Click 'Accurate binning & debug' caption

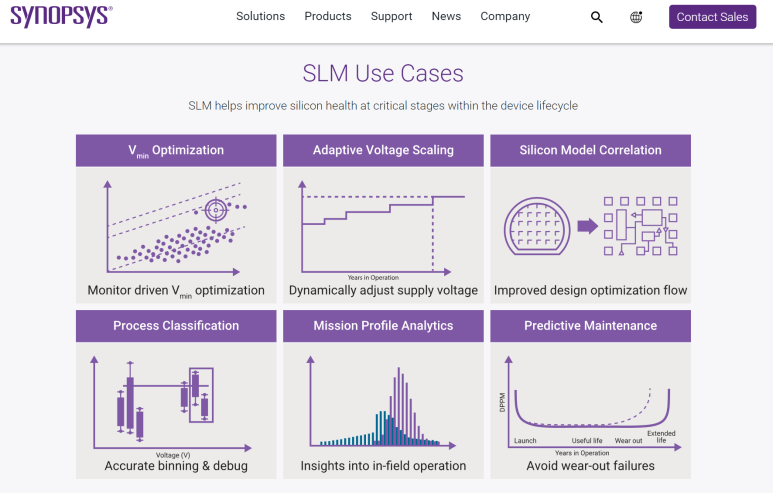[176, 466]
